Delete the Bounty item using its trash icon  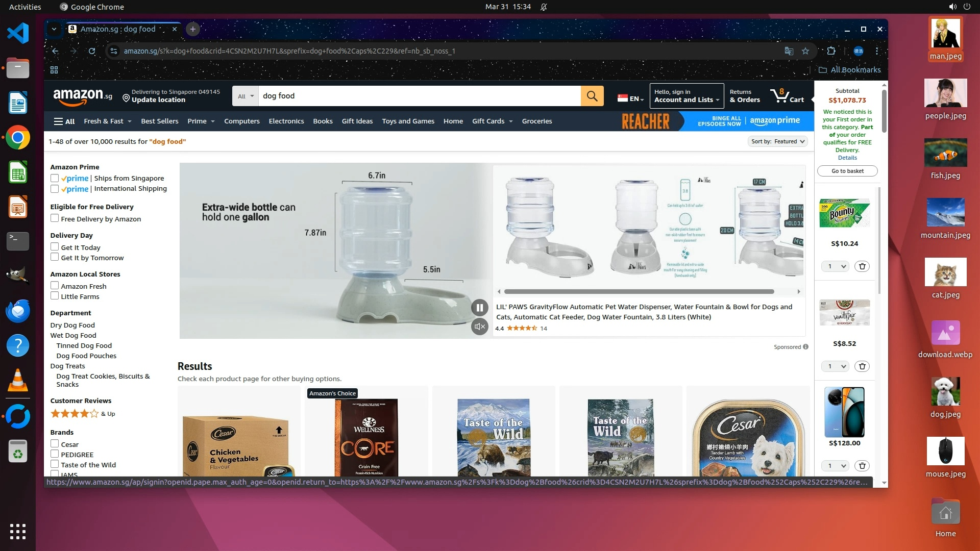coord(862,266)
